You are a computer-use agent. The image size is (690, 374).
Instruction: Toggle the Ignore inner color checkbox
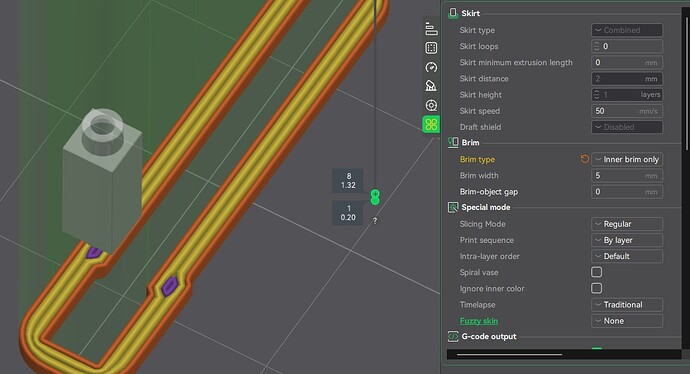point(597,288)
